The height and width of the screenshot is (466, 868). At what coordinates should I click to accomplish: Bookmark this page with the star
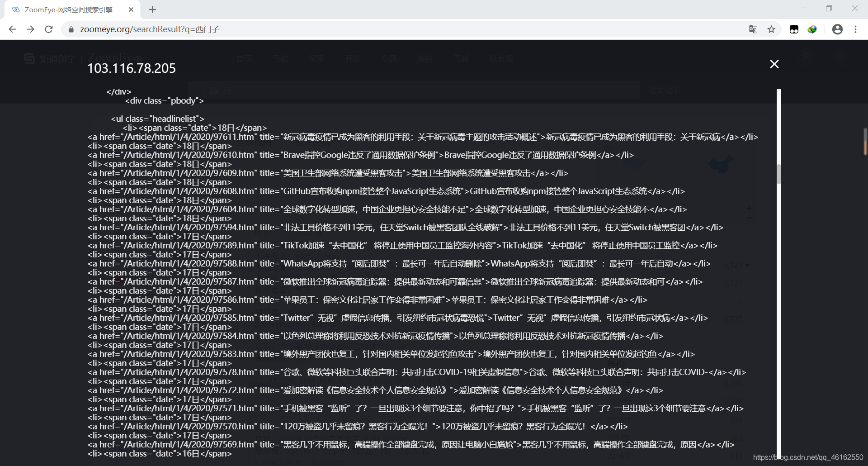(771, 29)
